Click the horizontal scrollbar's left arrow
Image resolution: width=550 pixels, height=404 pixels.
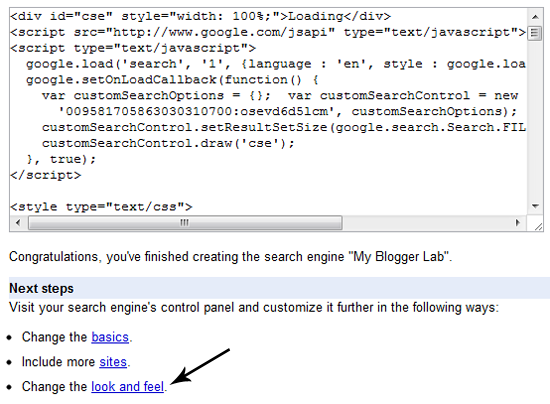[x=18, y=223]
